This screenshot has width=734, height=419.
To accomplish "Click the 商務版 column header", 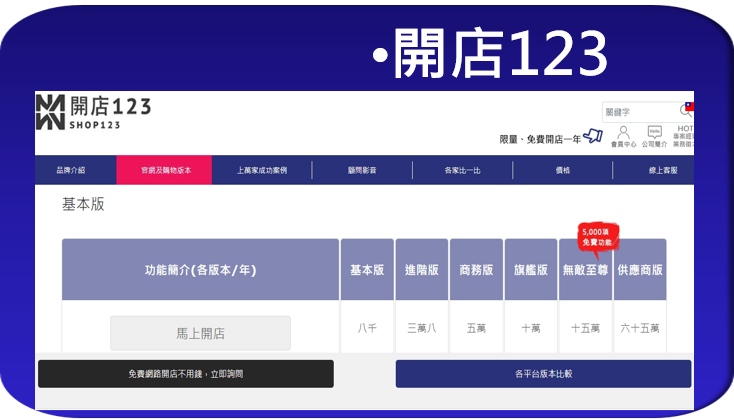I will 476,270.
